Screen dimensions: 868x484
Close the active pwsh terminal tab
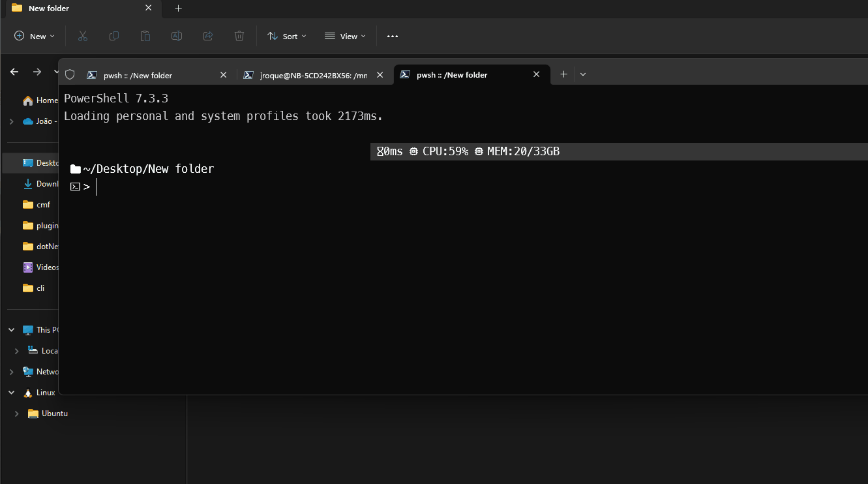click(536, 74)
